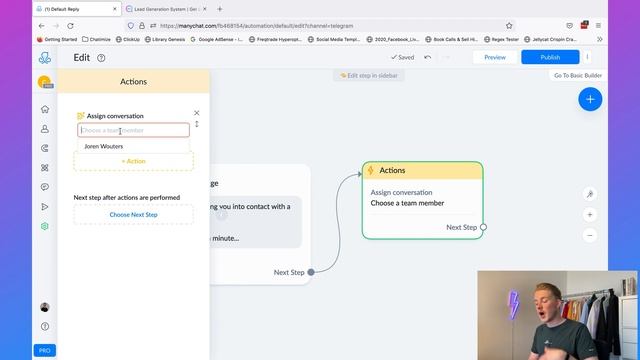
Task: Click Next Step connector on Actions node
Action: (483, 227)
